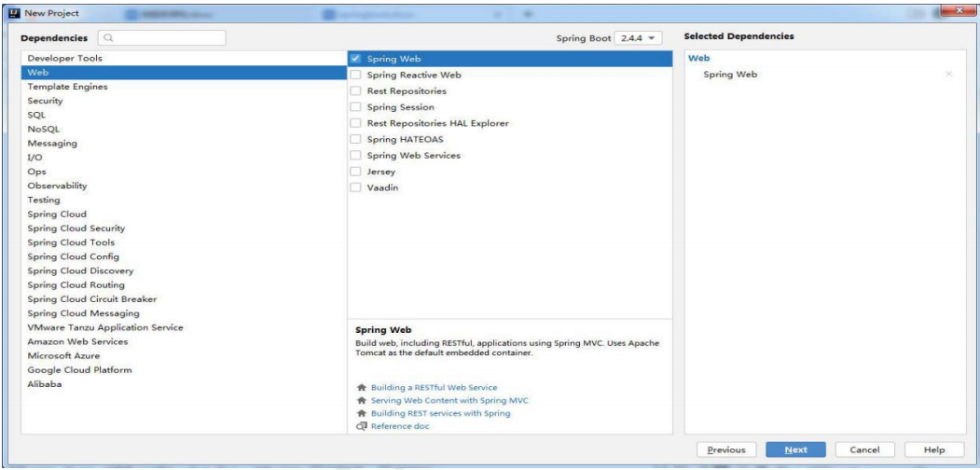Select the Web category

tap(184, 73)
